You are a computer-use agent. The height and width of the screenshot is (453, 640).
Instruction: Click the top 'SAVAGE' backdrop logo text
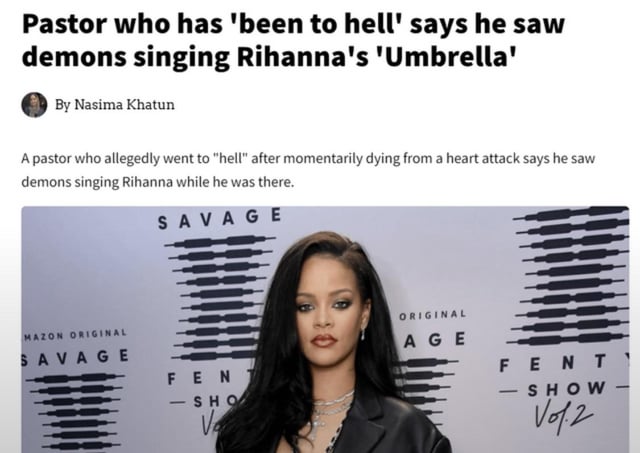(x=219, y=219)
